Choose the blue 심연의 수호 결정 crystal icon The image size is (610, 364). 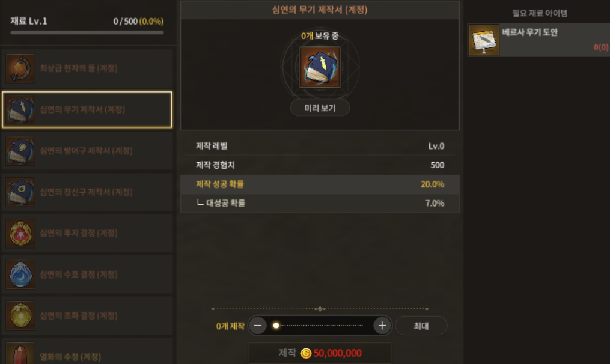[x=20, y=275]
